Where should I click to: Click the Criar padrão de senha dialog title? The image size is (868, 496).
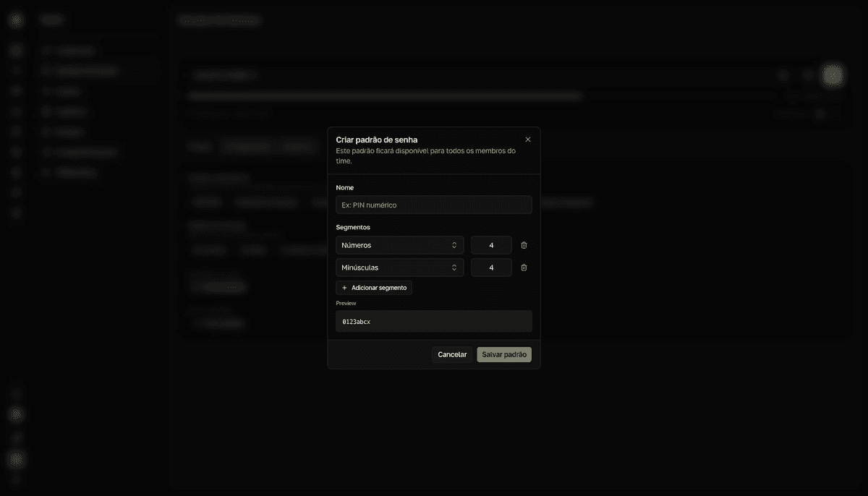click(377, 140)
